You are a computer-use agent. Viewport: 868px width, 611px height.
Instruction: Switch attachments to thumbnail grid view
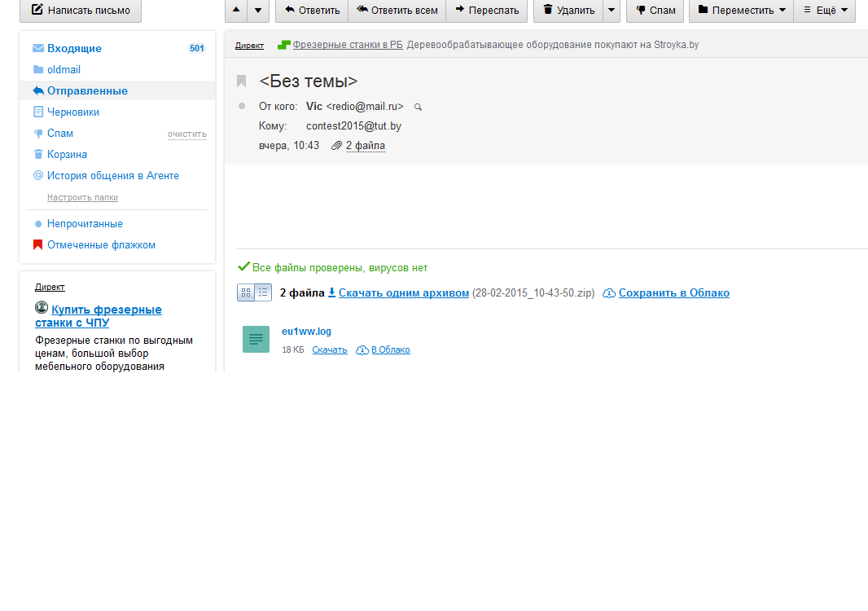246,292
